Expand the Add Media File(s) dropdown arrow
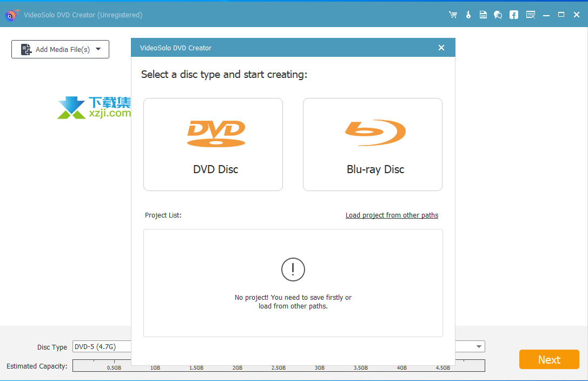Screen dimensions: 588x381 click(98, 49)
